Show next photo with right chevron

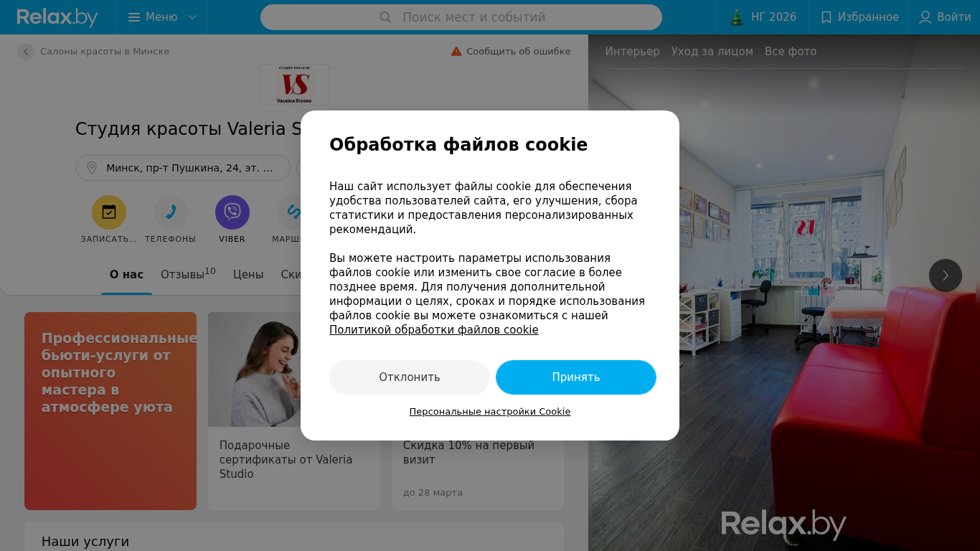click(x=946, y=275)
